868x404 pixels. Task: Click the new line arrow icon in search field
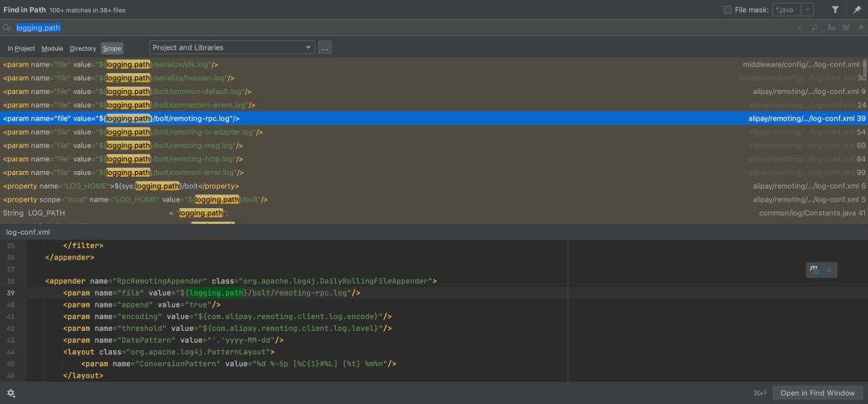pos(813,27)
